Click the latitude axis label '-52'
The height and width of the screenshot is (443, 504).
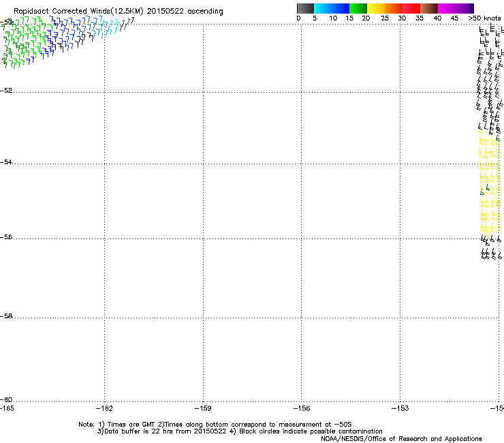(6, 91)
